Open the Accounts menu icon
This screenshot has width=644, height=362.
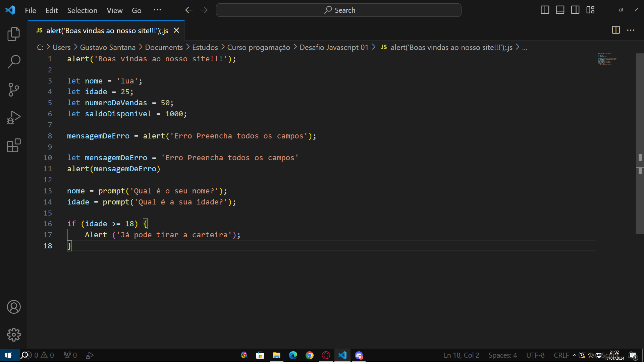point(14,307)
